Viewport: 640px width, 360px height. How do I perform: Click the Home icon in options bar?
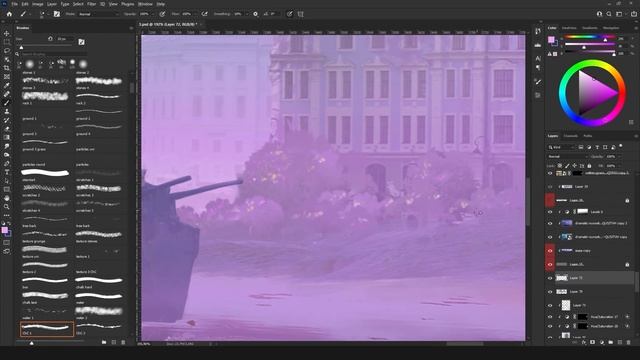[x=9, y=14]
